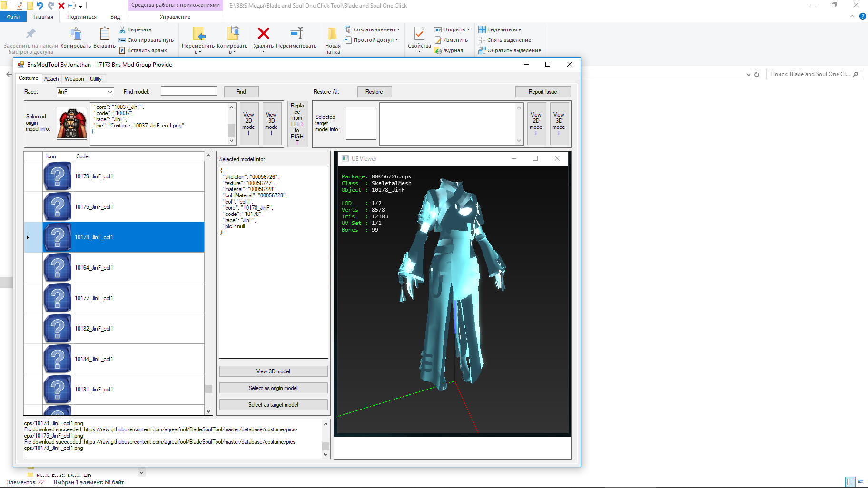Open the Attach tab
The image size is (868, 488).
pos(51,79)
